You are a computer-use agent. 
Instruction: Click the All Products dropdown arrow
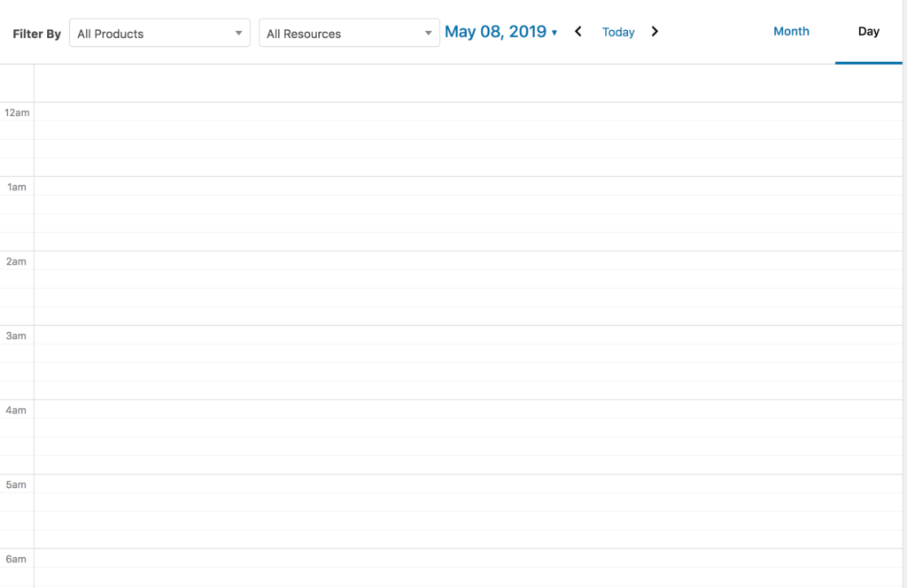click(x=238, y=34)
